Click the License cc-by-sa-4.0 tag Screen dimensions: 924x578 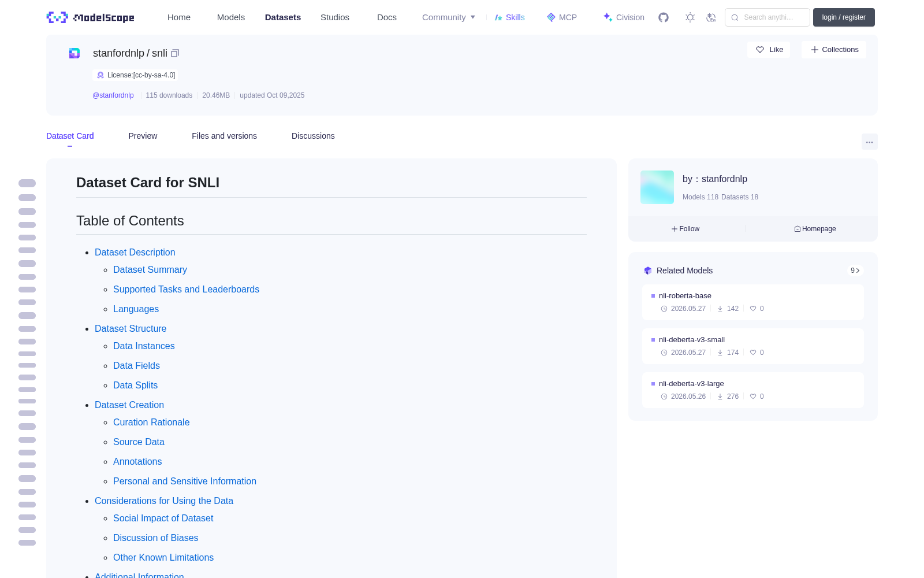tap(135, 75)
